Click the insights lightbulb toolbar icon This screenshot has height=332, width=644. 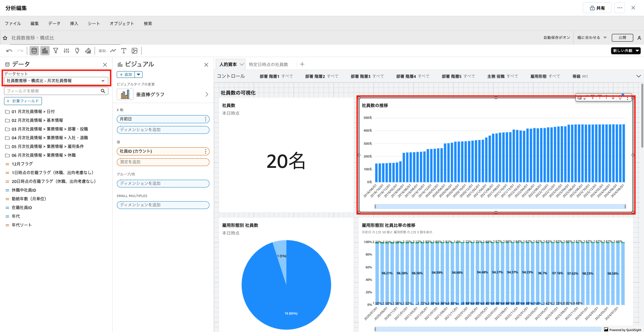point(77,51)
